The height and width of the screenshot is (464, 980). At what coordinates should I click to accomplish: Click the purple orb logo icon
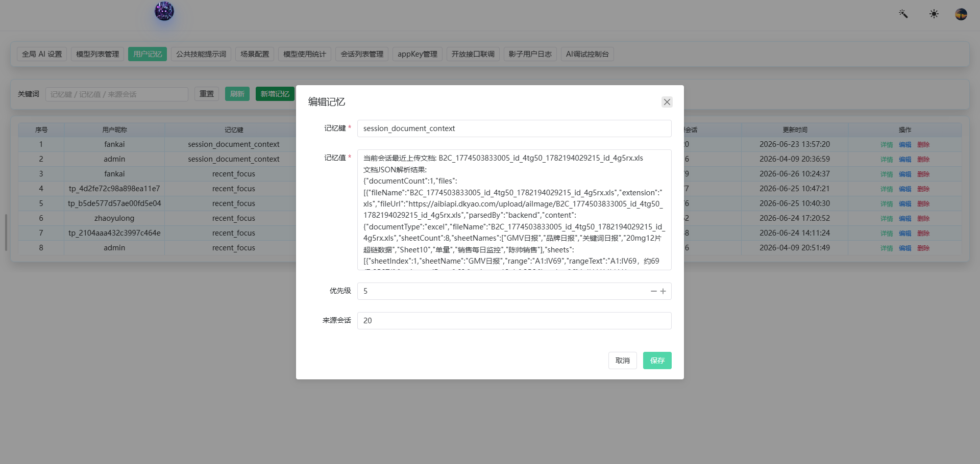tap(164, 11)
